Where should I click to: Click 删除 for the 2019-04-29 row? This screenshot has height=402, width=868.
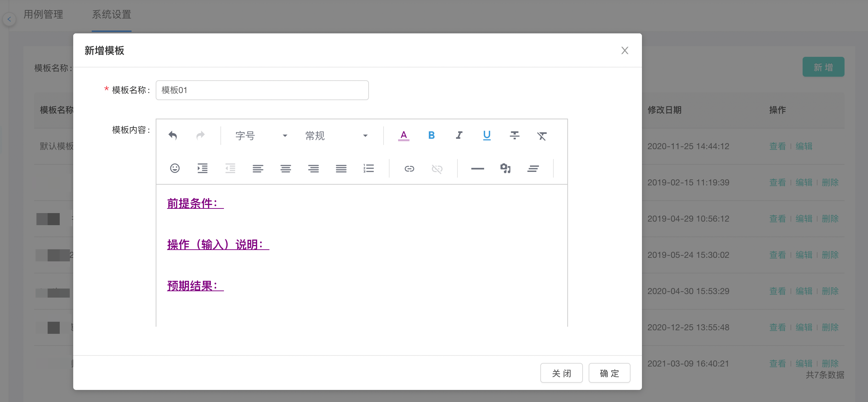click(830, 219)
